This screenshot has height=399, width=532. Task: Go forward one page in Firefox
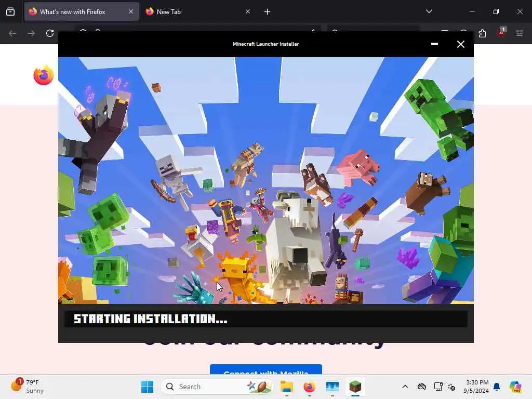(x=31, y=33)
